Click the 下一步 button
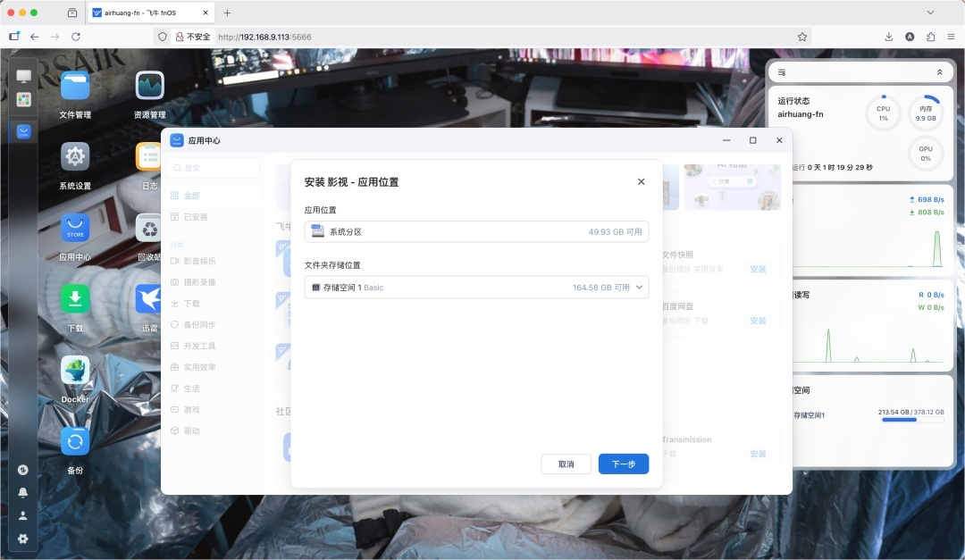 click(624, 464)
